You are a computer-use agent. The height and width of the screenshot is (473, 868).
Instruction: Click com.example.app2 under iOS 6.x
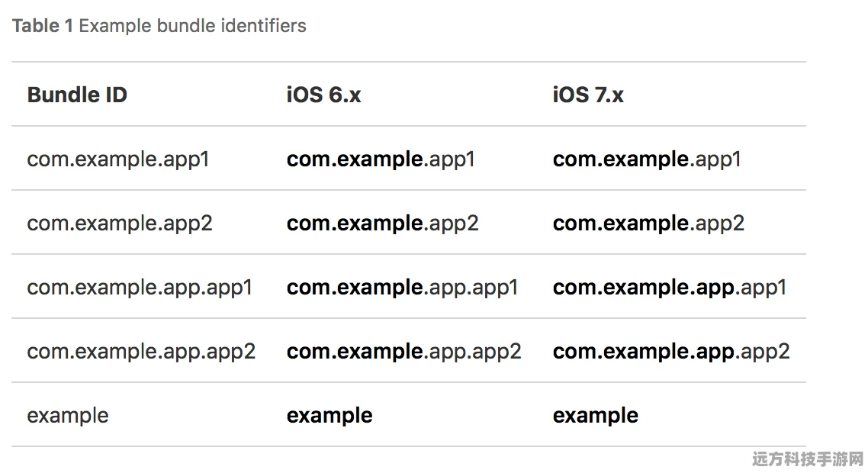click(x=382, y=224)
